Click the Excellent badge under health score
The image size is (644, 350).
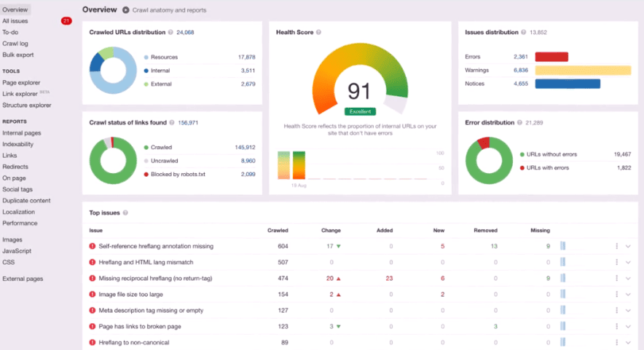360,111
